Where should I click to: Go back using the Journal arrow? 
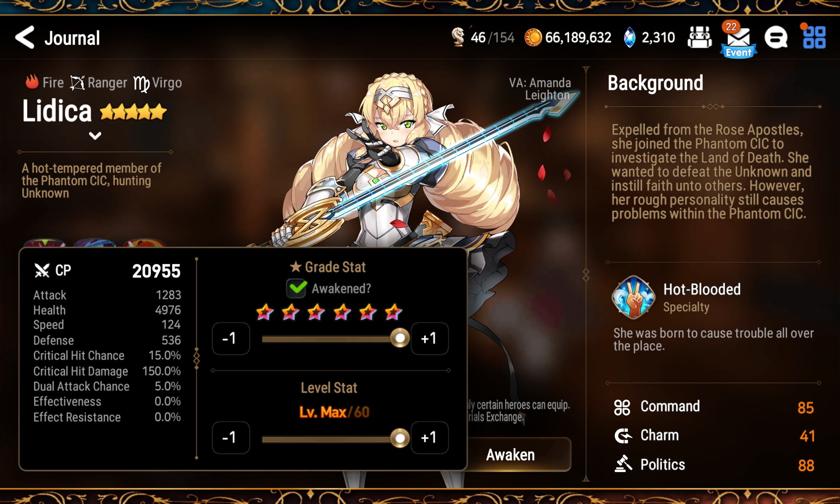(x=25, y=38)
